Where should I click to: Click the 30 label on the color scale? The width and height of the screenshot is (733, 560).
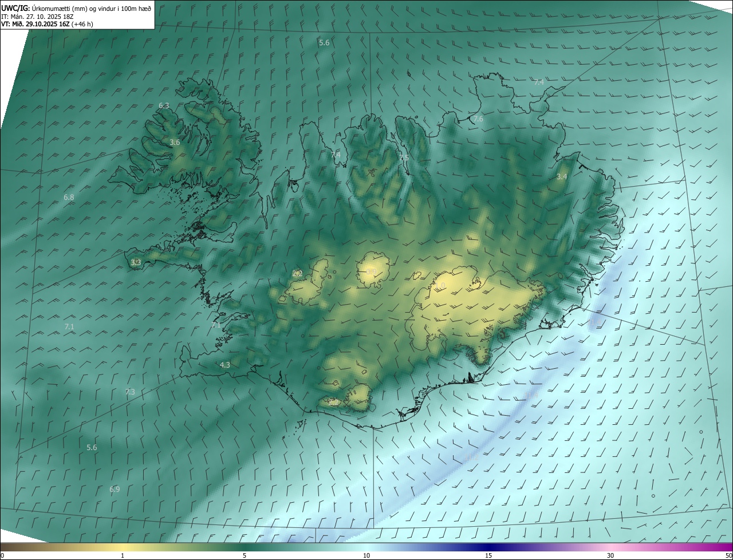[x=610, y=555]
